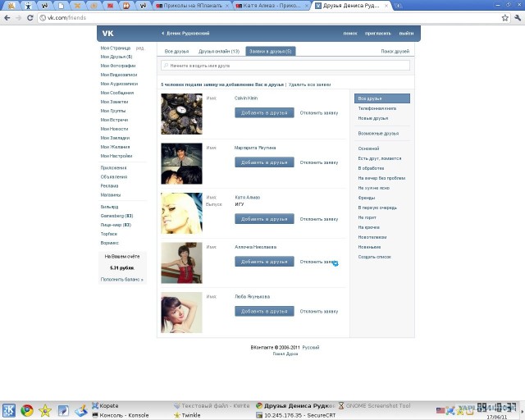Open 'Мои Новости' in left menu
This screenshot has width=525, height=420.
pos(114,129)
